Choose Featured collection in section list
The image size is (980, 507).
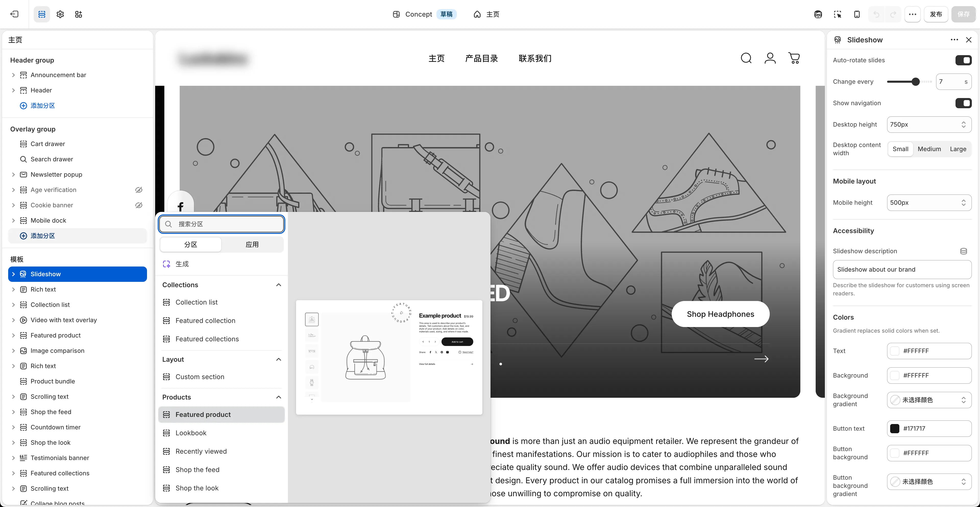(x=222, y=320)
